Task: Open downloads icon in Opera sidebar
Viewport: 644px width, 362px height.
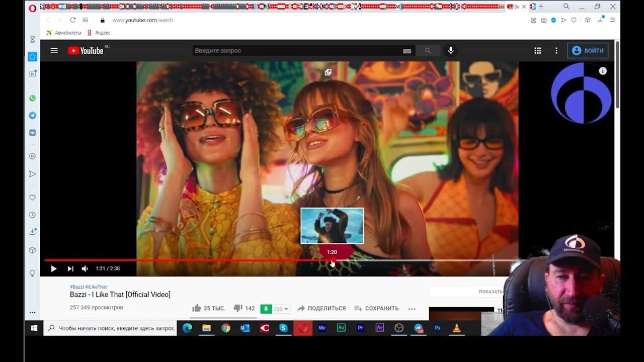Action: [32, 232]
